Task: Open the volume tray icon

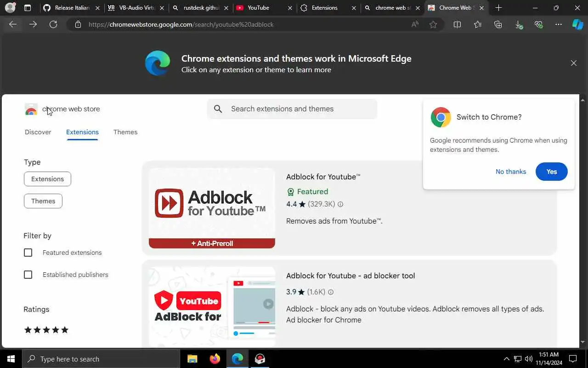Action: tap(529, 359)
